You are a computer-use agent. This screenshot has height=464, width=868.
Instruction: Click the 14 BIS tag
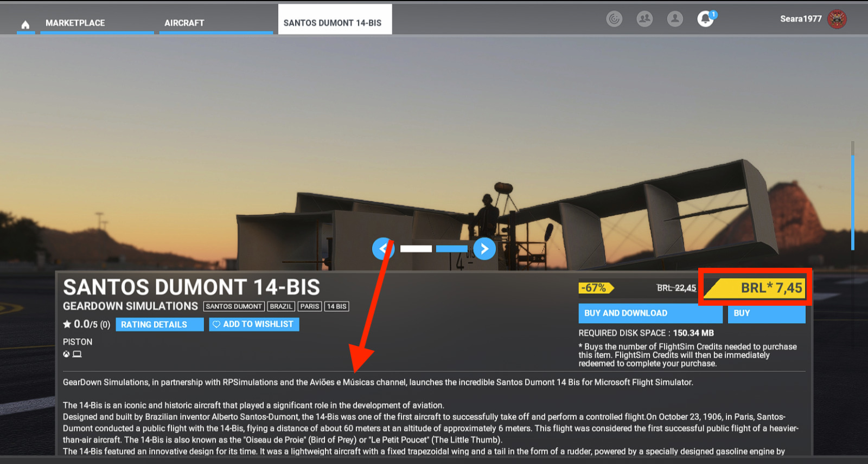(336, 306)
